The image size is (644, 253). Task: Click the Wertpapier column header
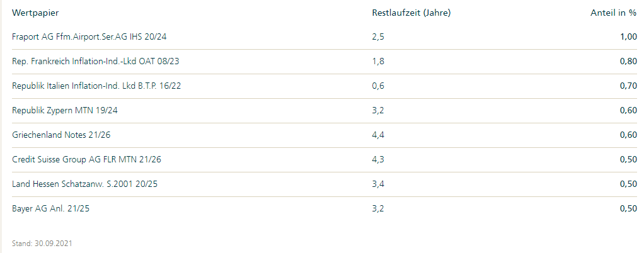pyautogui.click(x=35, y=13)
